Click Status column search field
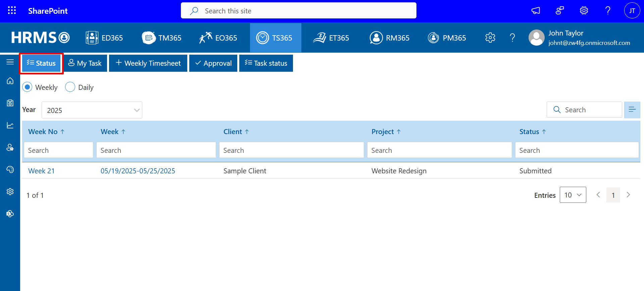644x291 pixels. [x=577, y=150]
